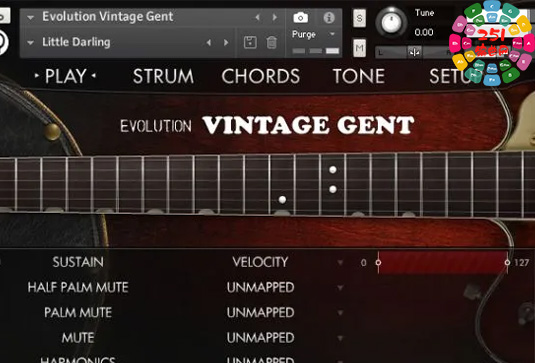The image size is (535, 363).
Task: Click the velocity range lower handle near 0
Action: 378,262
